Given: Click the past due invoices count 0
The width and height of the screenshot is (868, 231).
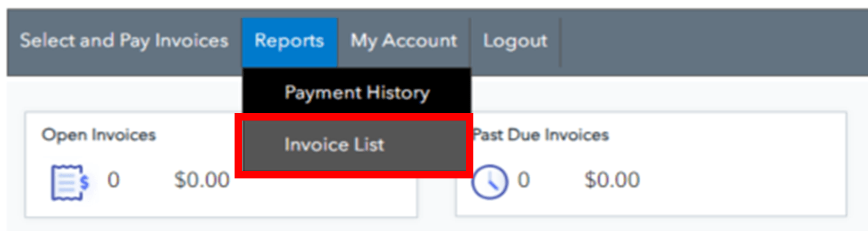Looking at the screenshot, I should (524, 180).
